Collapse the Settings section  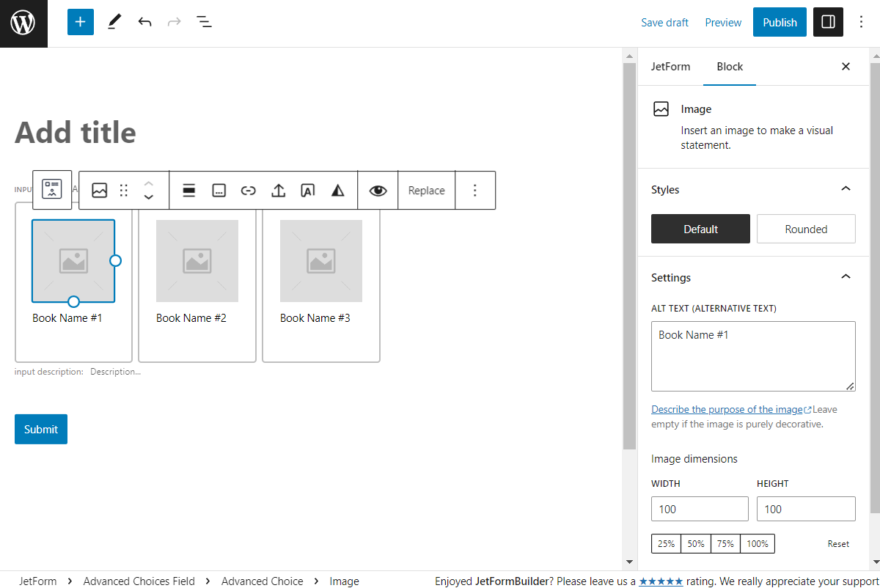[846, 276]
